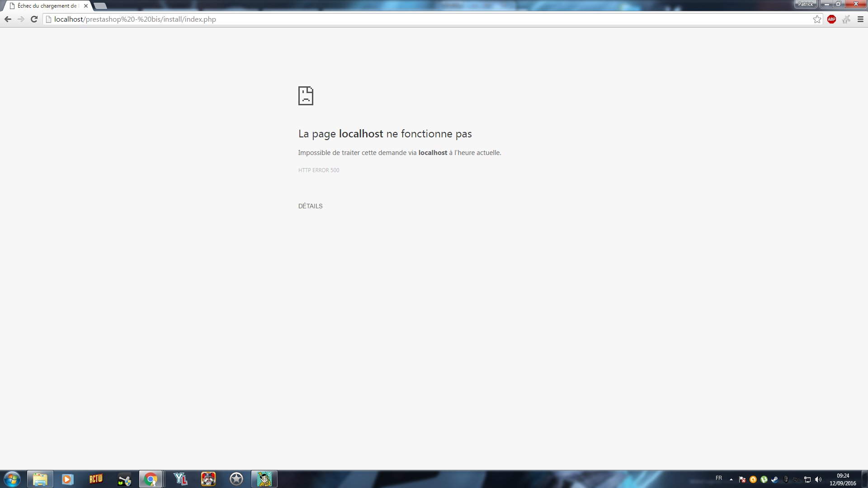Image resolution: width=868 pixels, height=488 pixels.
Task: Click the gray extension icon beside Adblock
Action: point(846,19)
